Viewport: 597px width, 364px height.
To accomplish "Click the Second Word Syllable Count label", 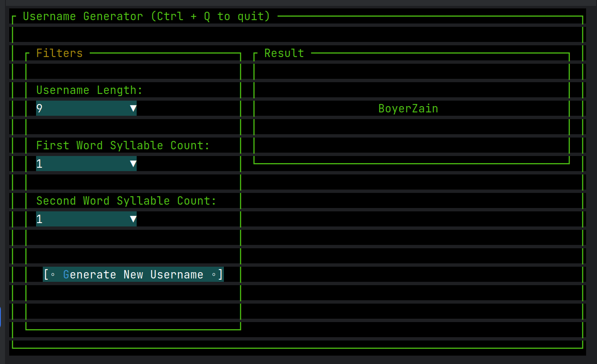I will click(x=126, y=200).
